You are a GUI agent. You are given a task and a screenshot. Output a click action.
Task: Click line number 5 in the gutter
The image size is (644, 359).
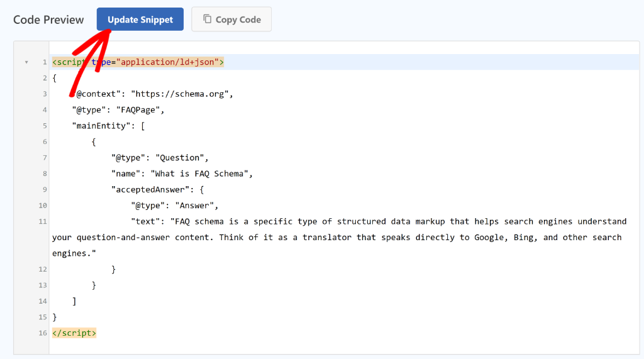click(45, 126)
